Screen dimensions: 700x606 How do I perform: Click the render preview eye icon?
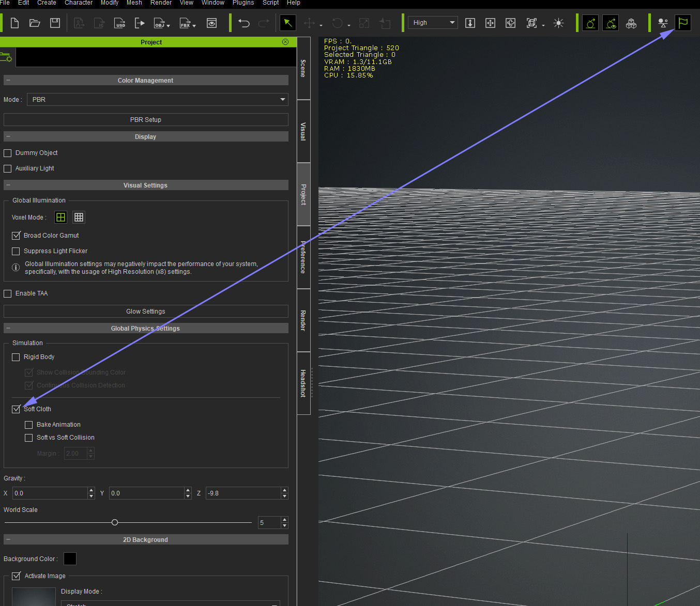[x=211, y=23]
